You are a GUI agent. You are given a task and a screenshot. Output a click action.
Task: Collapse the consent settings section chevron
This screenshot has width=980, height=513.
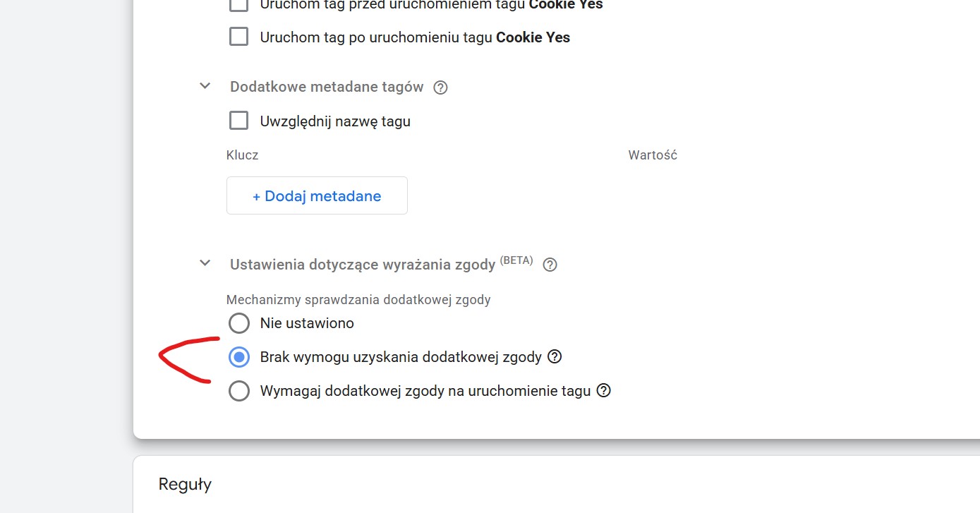(x=205, y=263)
